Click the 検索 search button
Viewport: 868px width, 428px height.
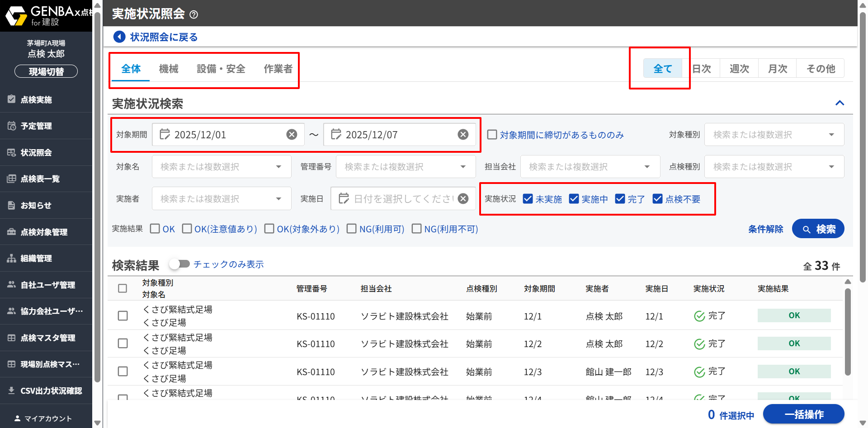[818, 229]
